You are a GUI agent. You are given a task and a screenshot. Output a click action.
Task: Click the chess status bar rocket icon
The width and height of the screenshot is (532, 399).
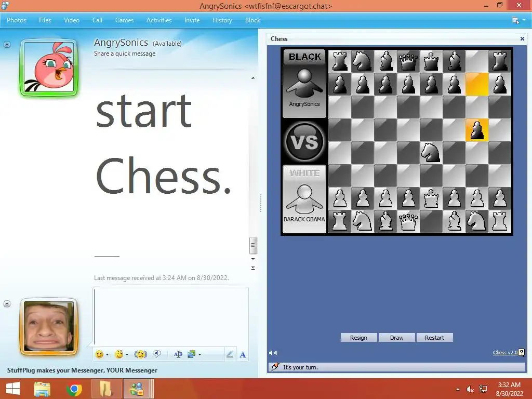point(275,367)
